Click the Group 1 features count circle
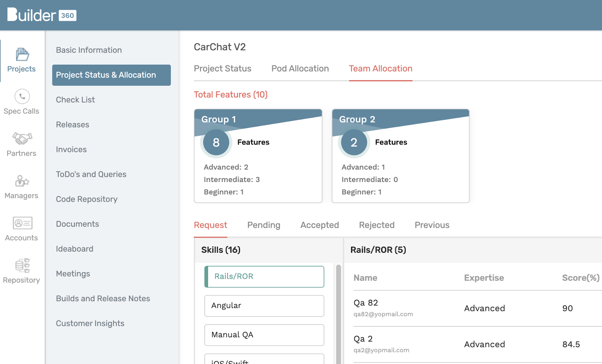 click(x=216, y=143)
